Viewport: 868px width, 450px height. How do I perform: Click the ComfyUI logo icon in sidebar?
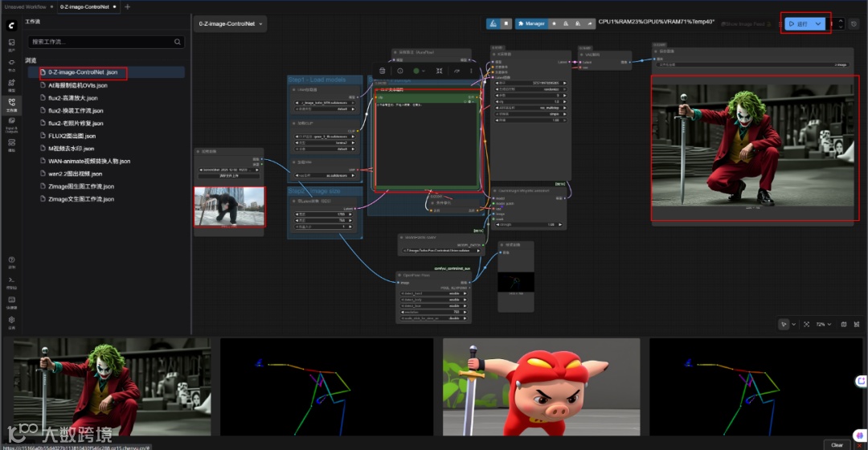click(x=11, y=26)
